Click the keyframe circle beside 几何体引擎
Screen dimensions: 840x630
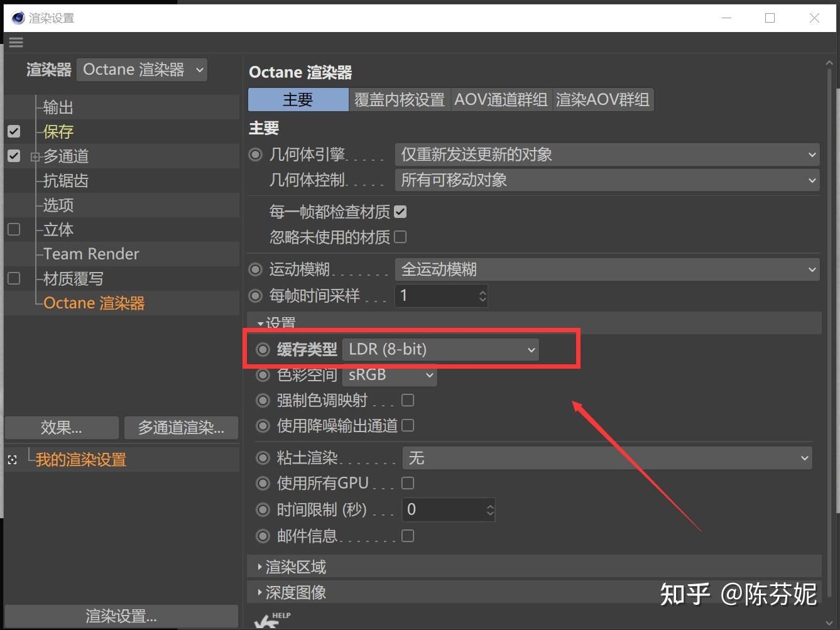click(x=255, y=154)
